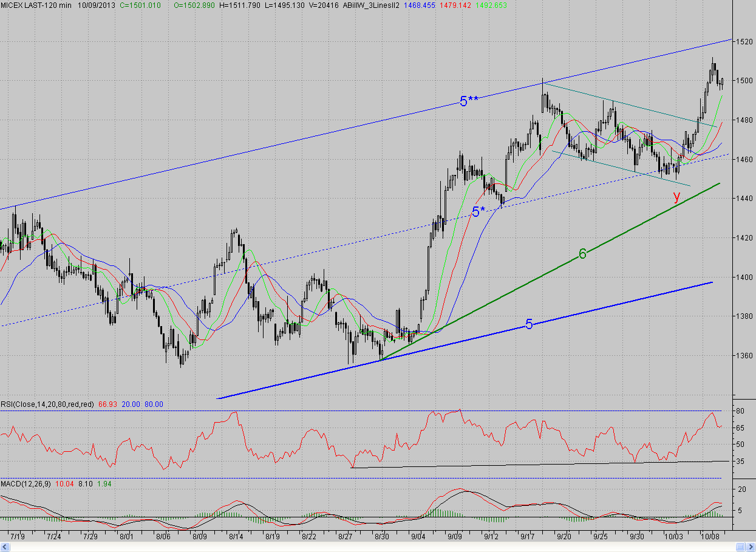The width and height of the screenshot is (756, 552).
Task: Click the 8/27 date axis label
Action: [x=346, y=537]
